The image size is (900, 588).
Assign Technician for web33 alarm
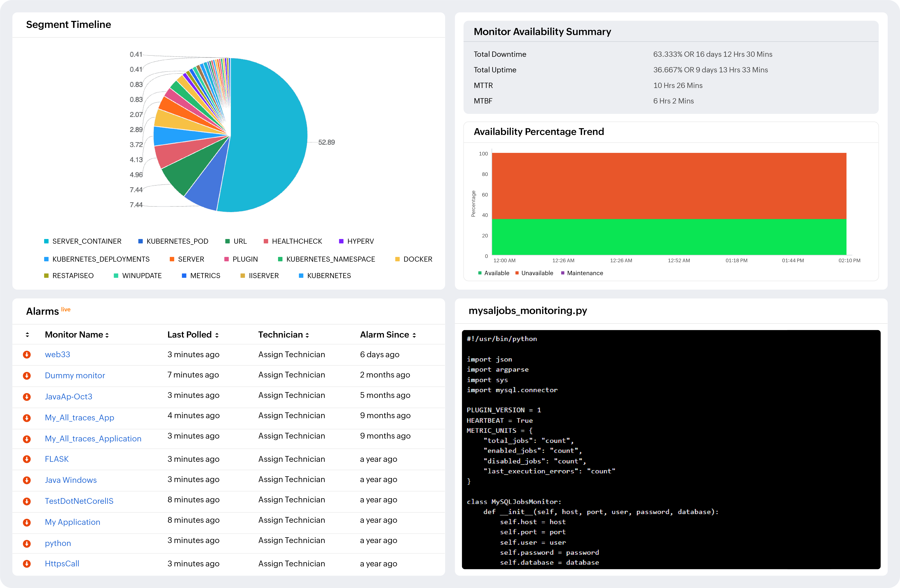click(292, 355)
